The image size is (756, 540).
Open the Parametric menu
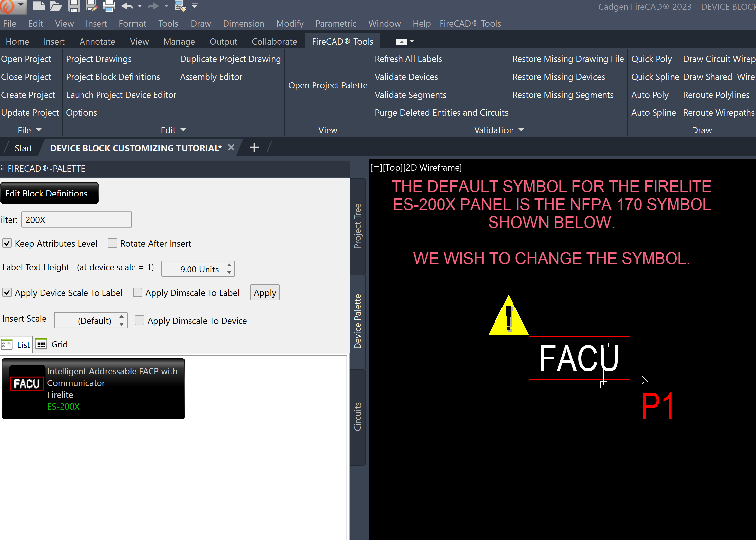click(x=336, y=24)
